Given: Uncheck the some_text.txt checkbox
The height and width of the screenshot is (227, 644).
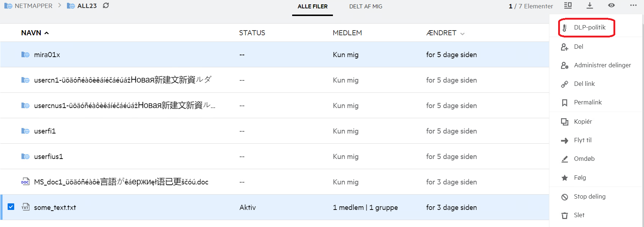Looking at the screenshot, I should click(11, 207).
